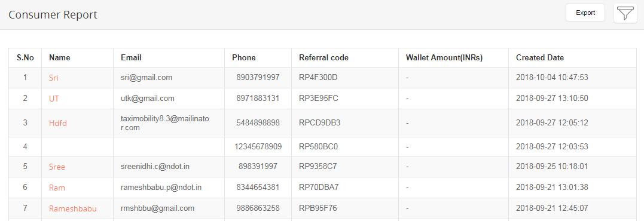The width and height of the screenshot is (644, 221).
Task: Click referral code RP580BC0
Action: tap(318, 146)
